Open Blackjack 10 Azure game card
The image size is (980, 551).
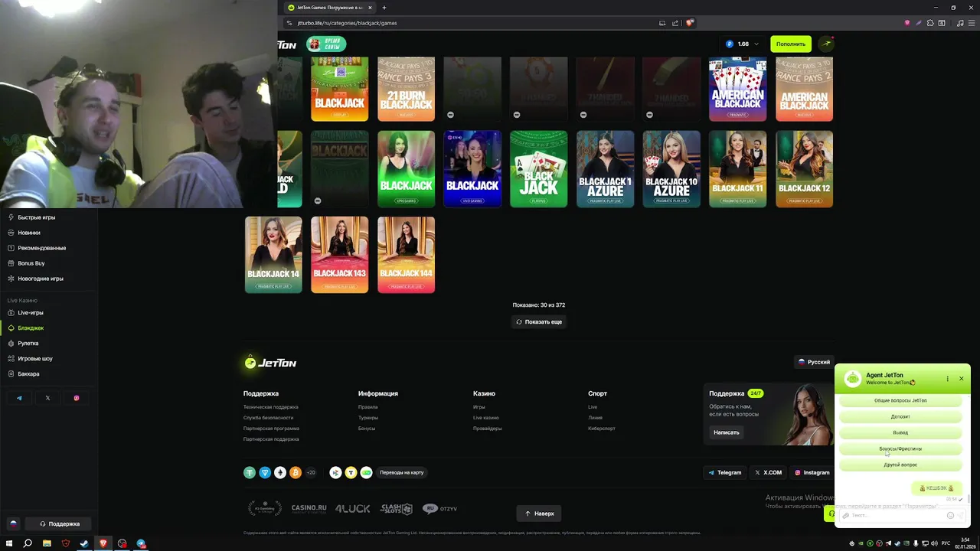click(x=671, y=169)
